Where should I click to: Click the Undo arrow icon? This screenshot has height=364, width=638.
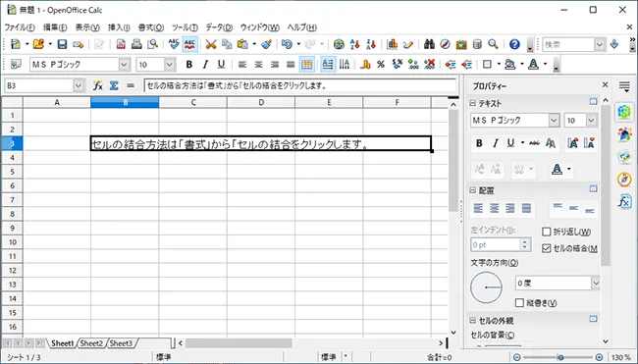[x=287, y=44]
